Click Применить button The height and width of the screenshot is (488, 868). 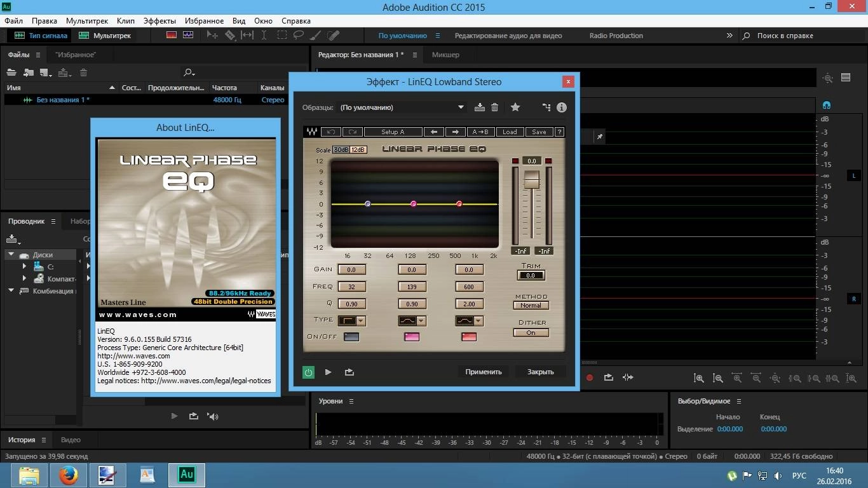484,372
